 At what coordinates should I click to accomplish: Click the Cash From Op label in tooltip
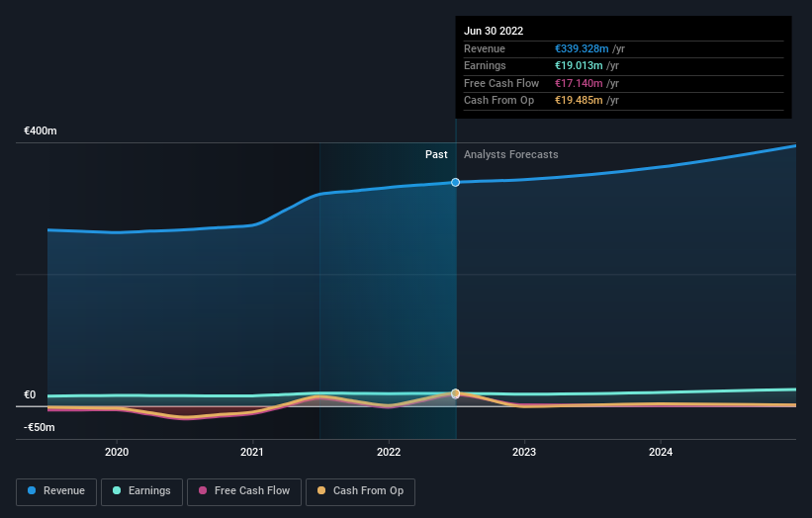498,101
